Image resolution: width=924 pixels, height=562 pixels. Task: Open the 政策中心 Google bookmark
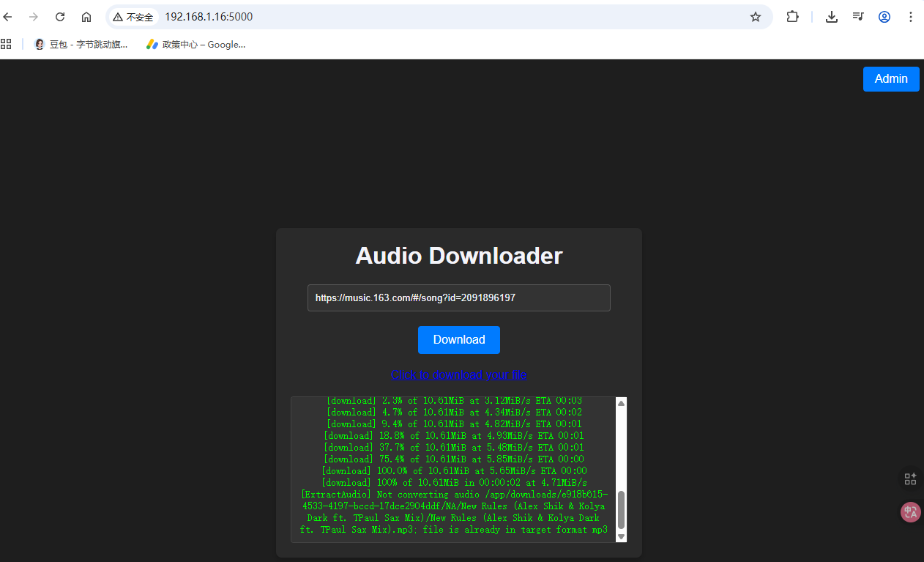[x=195, y=44]
